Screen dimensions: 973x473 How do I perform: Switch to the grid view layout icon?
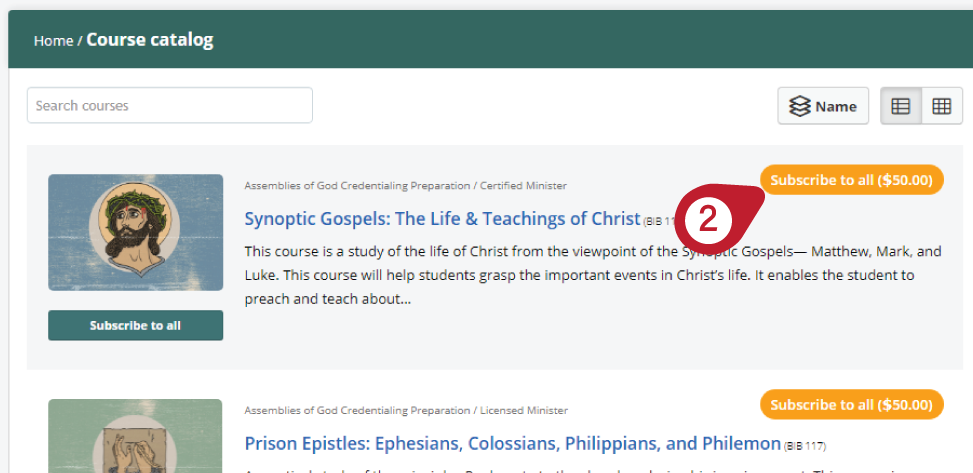(942, 106)
